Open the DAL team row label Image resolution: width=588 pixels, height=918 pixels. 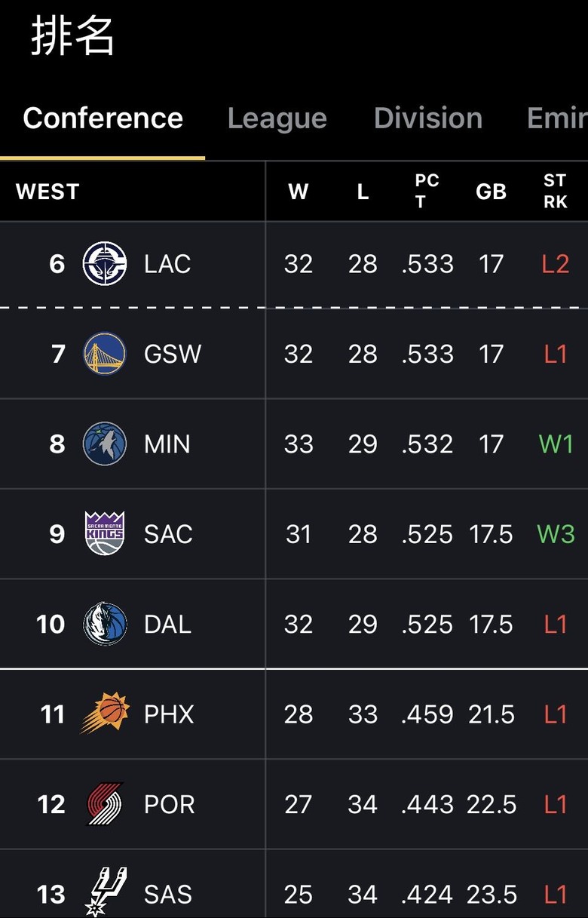coord(167,624)
